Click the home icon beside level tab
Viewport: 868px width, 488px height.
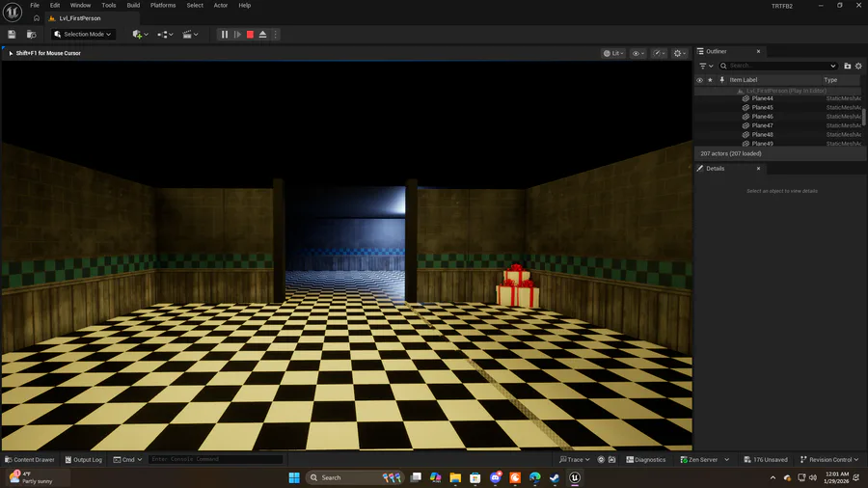[x=37, y=18]
